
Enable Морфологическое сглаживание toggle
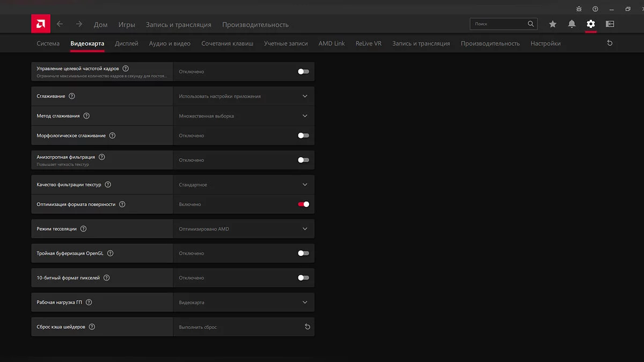(304, 136)
